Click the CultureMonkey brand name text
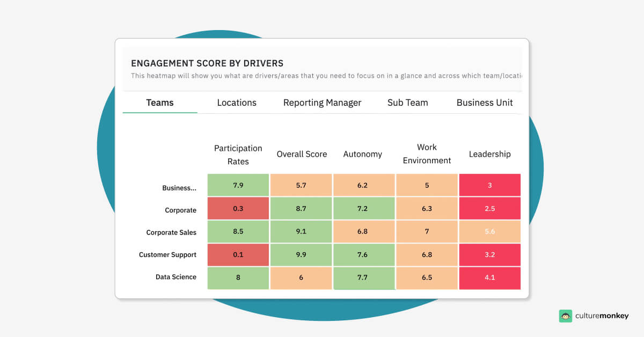This screenshot has width=644, height=337. coord(602,316)
